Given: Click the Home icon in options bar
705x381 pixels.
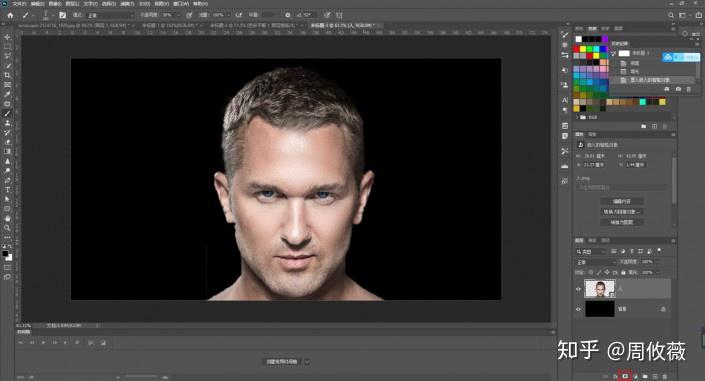Looking at the screenshot, I should pos(10,15).
